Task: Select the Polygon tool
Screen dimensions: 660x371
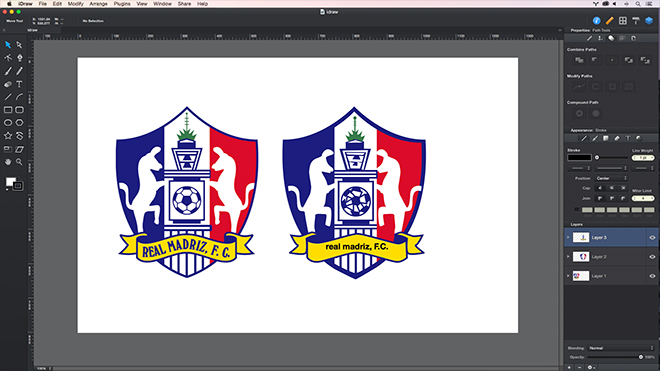Action: coord(19,123)
